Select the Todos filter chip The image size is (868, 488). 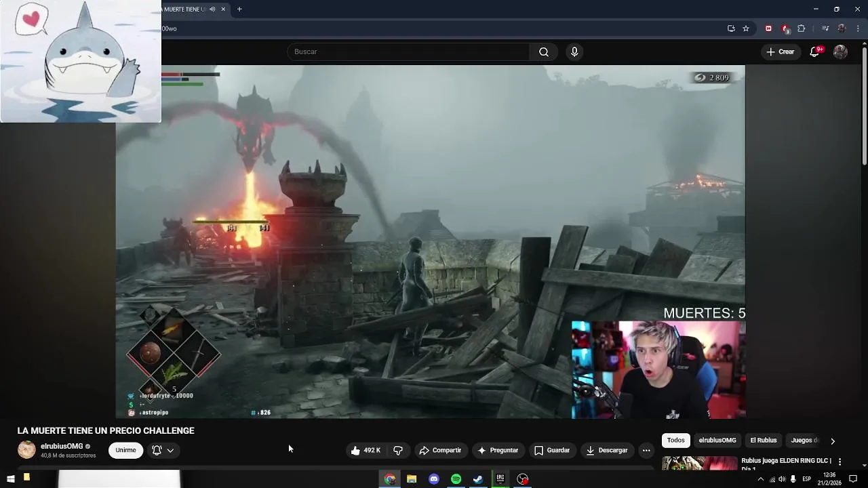coord(676,441)
